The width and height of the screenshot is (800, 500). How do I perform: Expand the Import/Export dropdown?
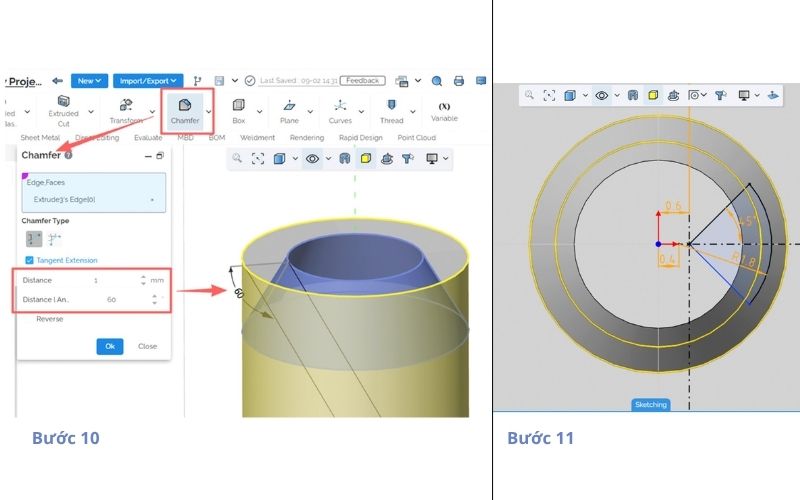point(147,81)
